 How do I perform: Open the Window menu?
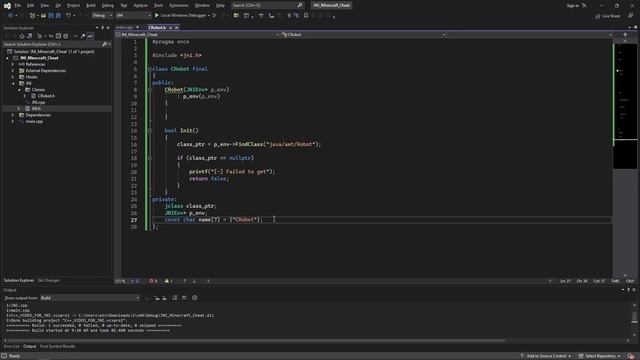(202, 5)
